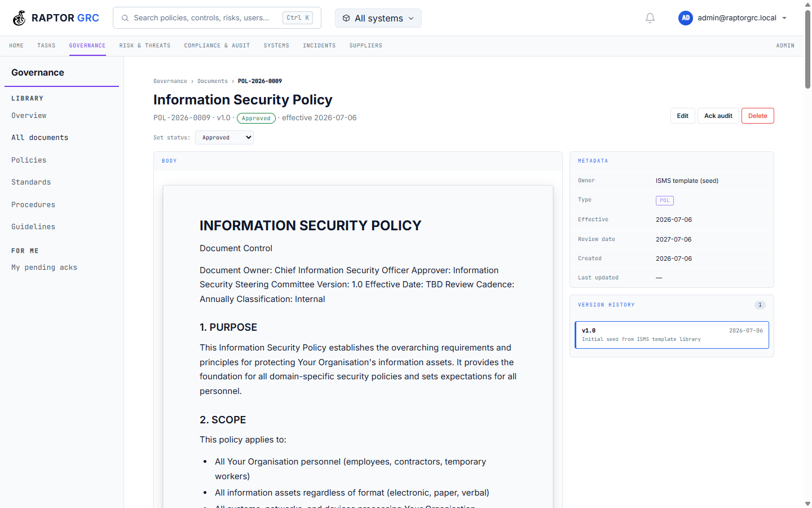Screen dimensions: 812x508
Task: Open the Suppliers tab
Action: point(366,46)
